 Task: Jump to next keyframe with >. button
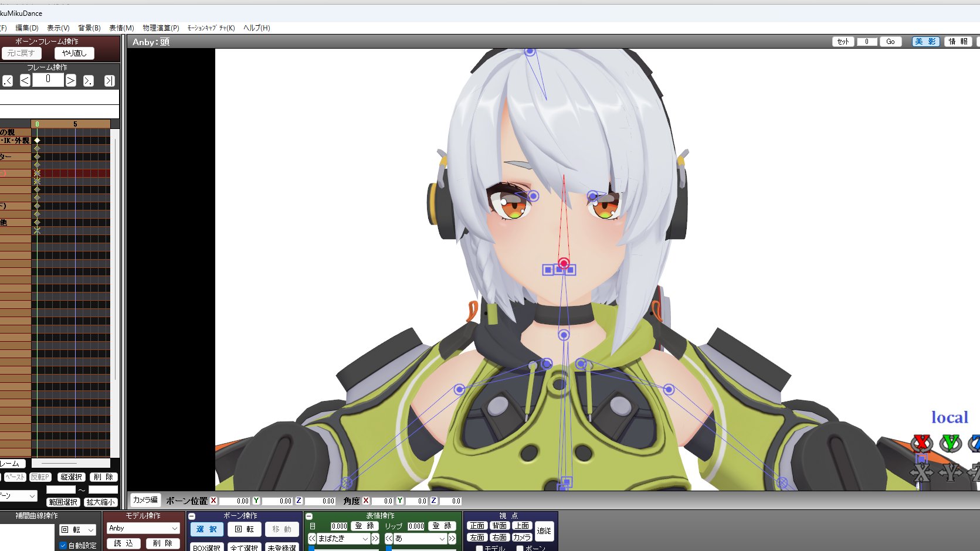89,81
